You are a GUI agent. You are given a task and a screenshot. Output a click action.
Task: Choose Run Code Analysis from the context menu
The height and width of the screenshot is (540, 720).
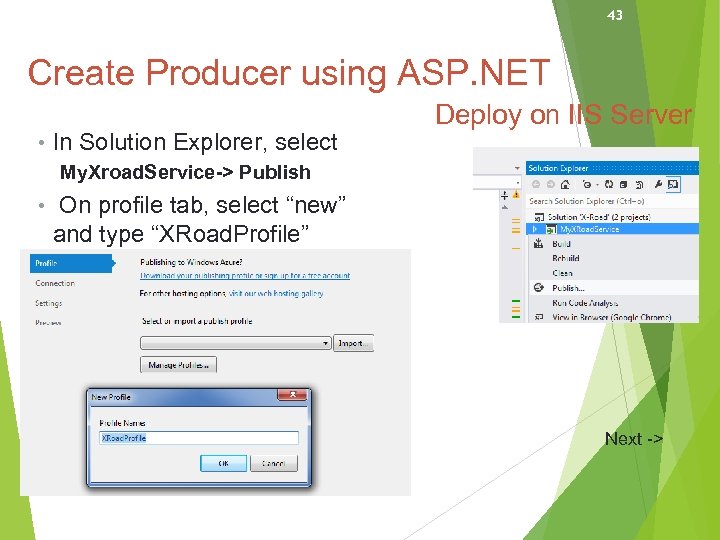coord(614,303)
